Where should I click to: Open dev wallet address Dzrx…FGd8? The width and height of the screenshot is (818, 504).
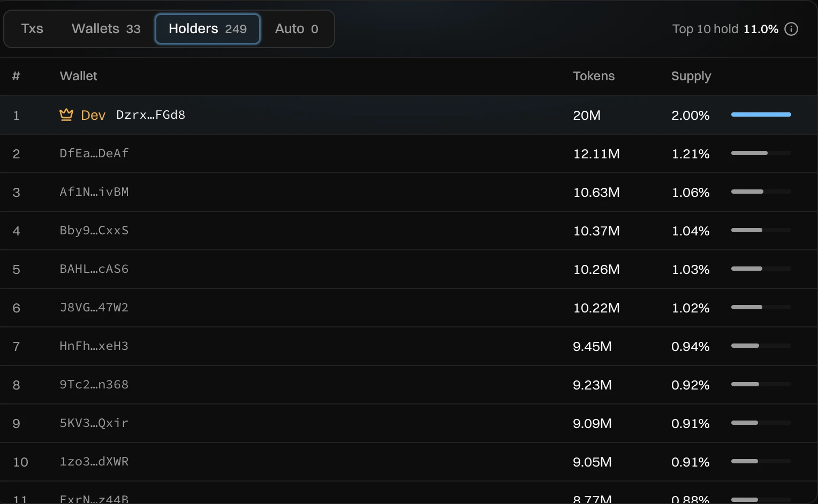(x=151, y=115)
